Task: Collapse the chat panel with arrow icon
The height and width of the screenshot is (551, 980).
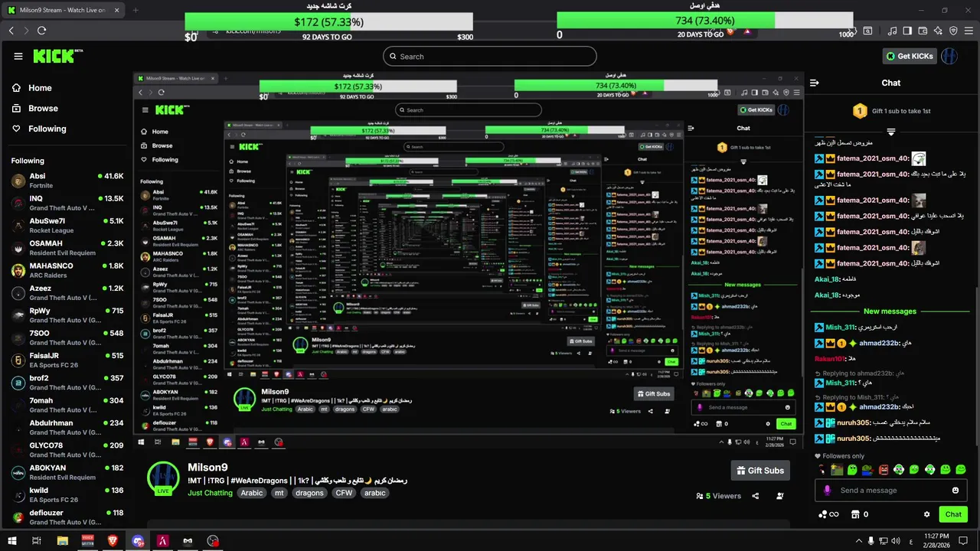Action: pyautogui.click(x=815, y=83)
